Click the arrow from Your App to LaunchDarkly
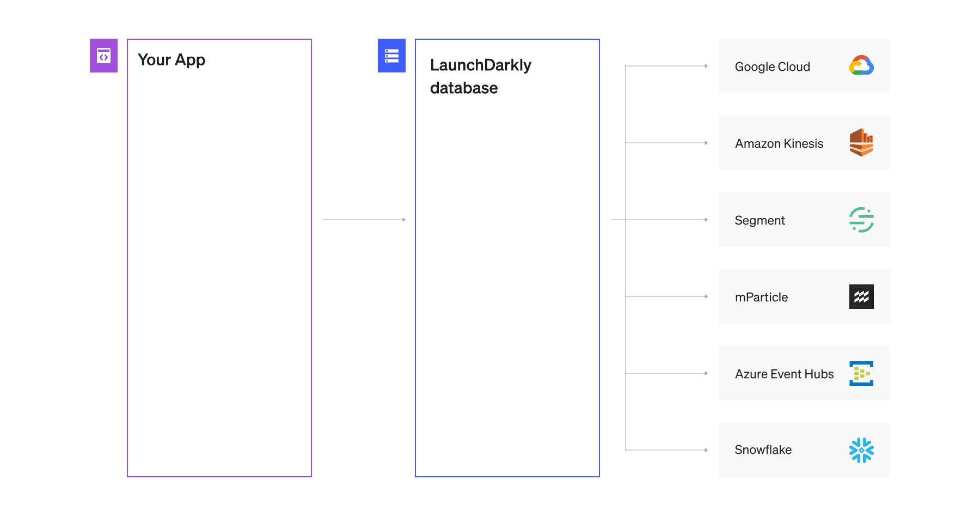This screenshot has height=516, width=980. (364, 220)
